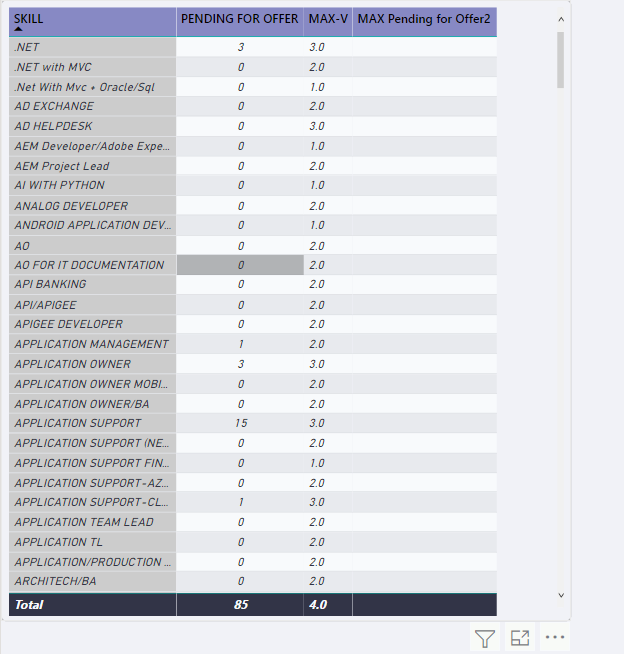Click the total MAX-V value 4.0
624x654 pixels.
(x=318, y=605)
